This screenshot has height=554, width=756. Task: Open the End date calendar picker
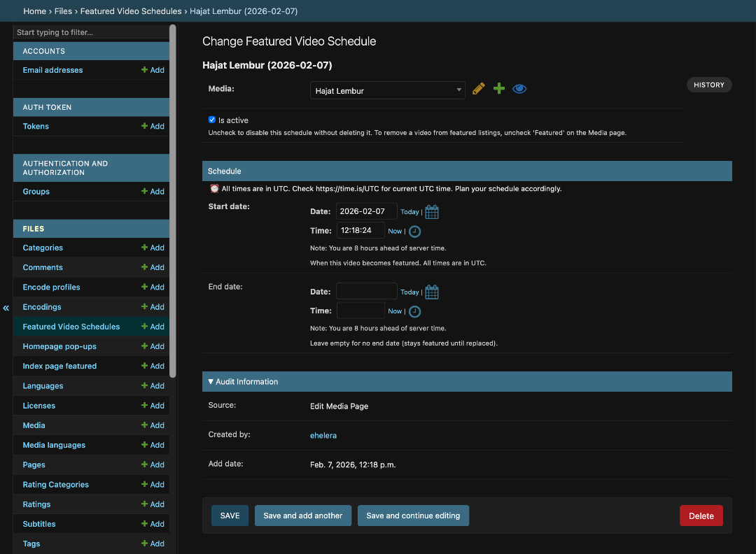pyautogui.click(x=432, y=292)
